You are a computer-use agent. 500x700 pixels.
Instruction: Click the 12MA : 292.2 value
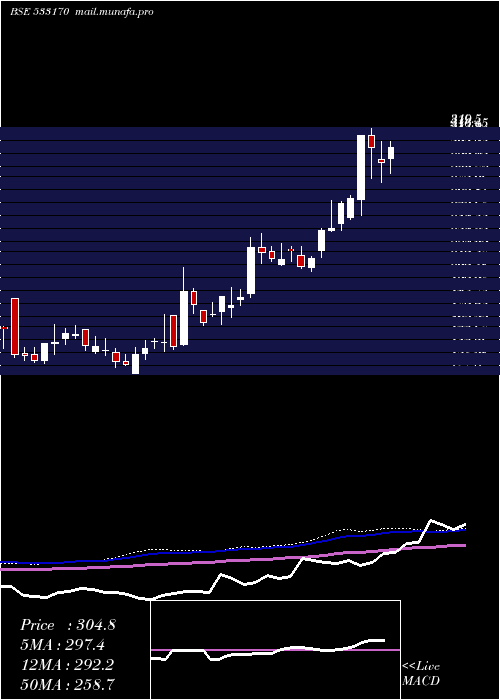pos(68,664)
